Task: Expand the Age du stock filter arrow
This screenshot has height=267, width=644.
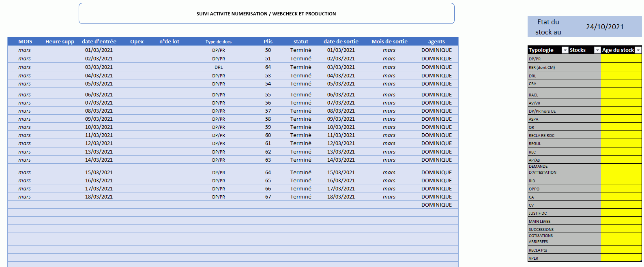Action: 638,50
